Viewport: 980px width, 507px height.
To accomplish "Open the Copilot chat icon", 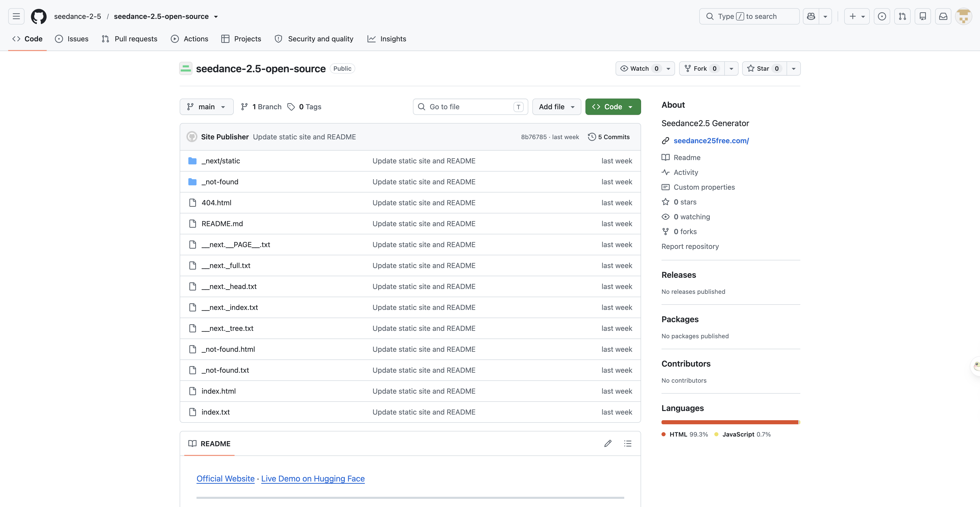I will coord(811,16).
